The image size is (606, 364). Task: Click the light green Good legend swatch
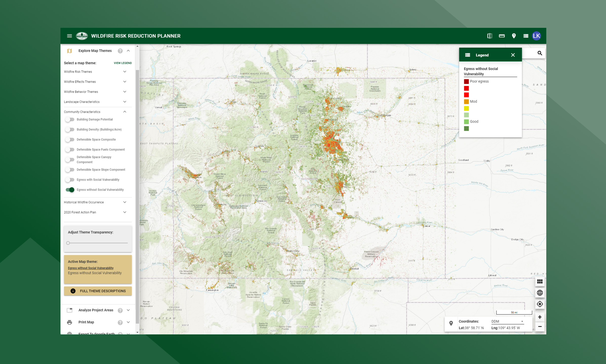coord(466,122)
